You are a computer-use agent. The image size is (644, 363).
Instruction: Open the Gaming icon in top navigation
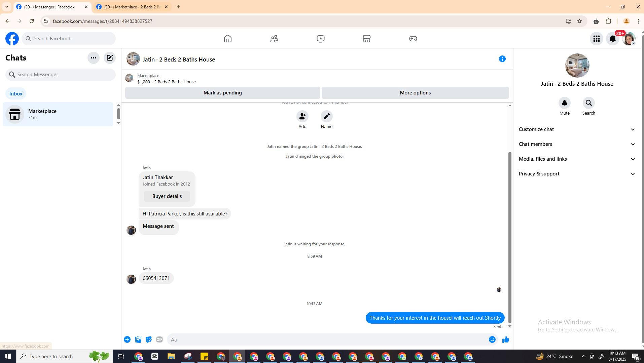[413, 39]
